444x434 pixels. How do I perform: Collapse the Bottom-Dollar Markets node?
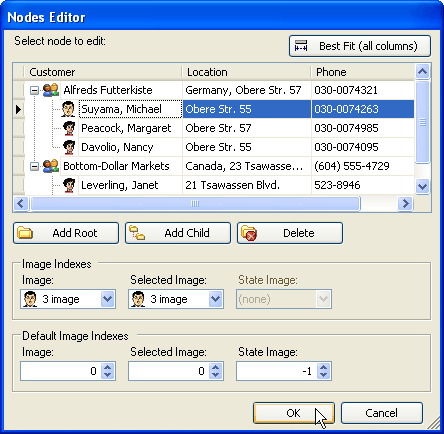34,166
